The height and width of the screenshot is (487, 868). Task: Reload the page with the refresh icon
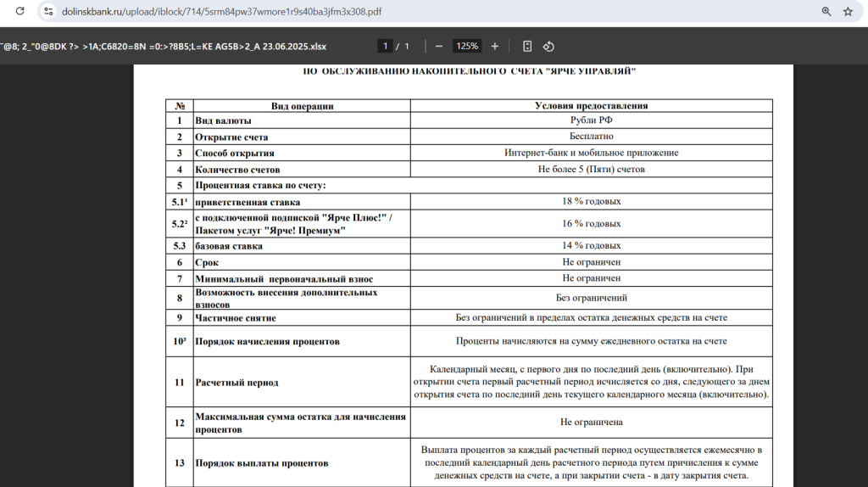click(x=20, y=11)
